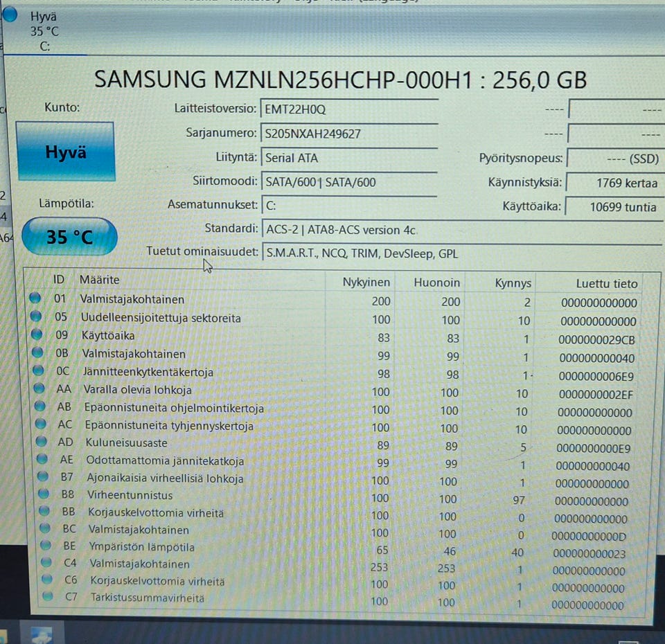Click the status circle for attribute 01
Image resolution: width=665 pixels, height=644 pixels.
(35, 298)
